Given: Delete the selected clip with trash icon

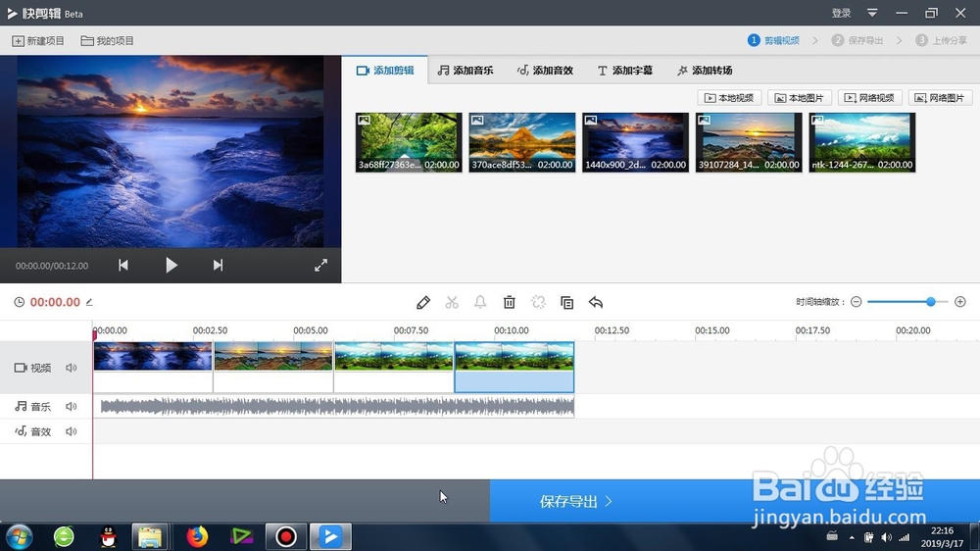Looking at the screenshot, I should pyautogui.click(x=510, y=303).
